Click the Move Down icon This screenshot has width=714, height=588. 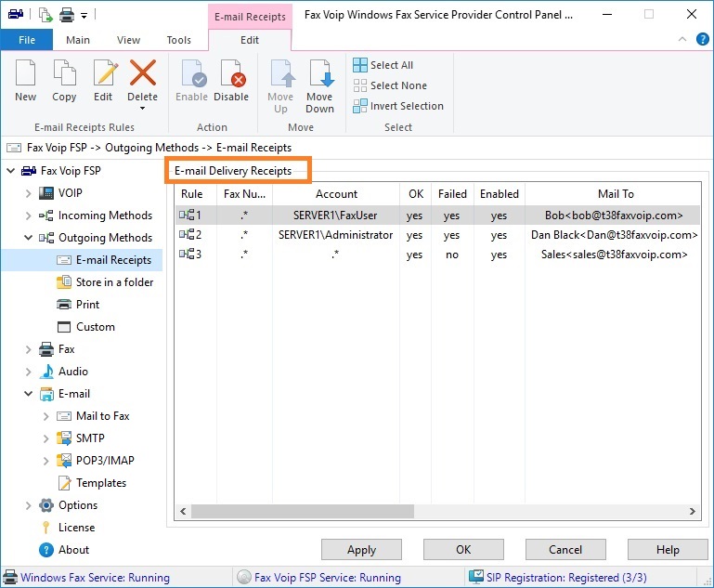[321, 72]
